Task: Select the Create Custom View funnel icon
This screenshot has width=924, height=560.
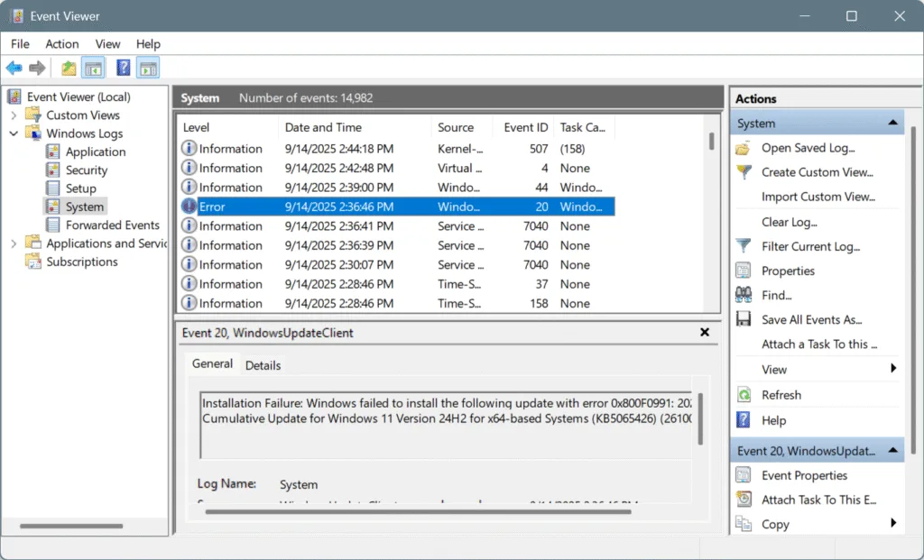Action: [x=744, y=171]
